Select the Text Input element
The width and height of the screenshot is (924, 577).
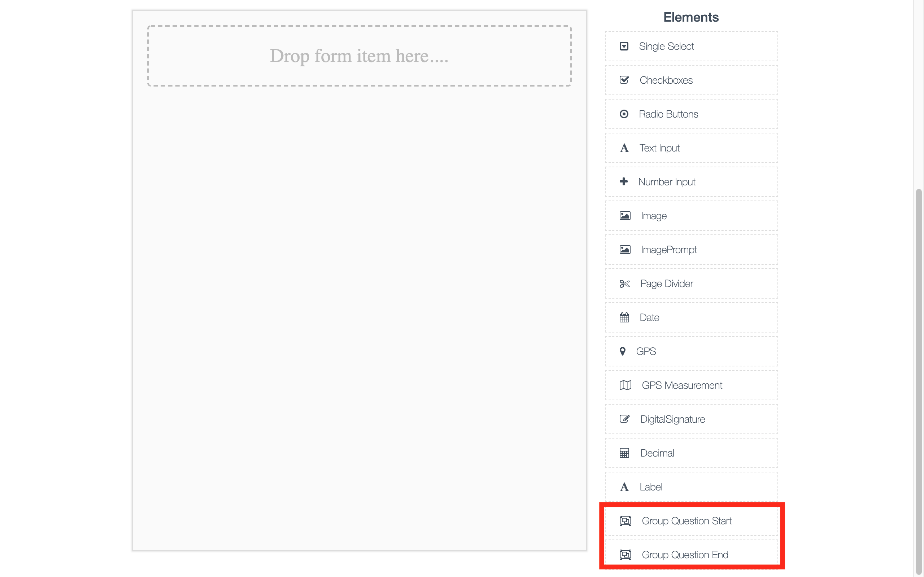pos(691,148)
